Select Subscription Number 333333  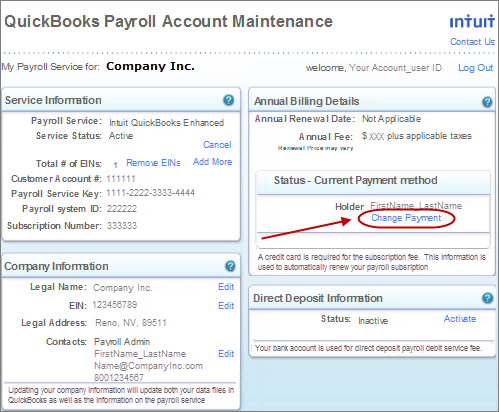pyautogui.click(x=122, y=226)
